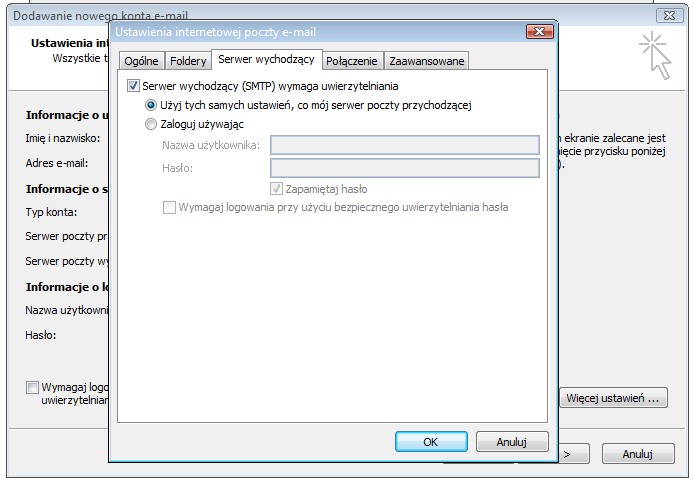Select 'Użyj tych samych ustawień' radio option
The image size is (694, 484).
point(151,105)
